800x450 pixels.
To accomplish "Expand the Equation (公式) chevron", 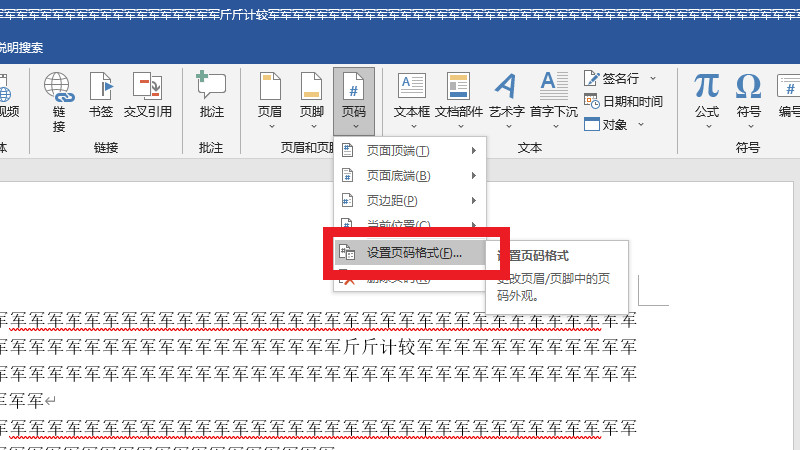I will (709, 126).
